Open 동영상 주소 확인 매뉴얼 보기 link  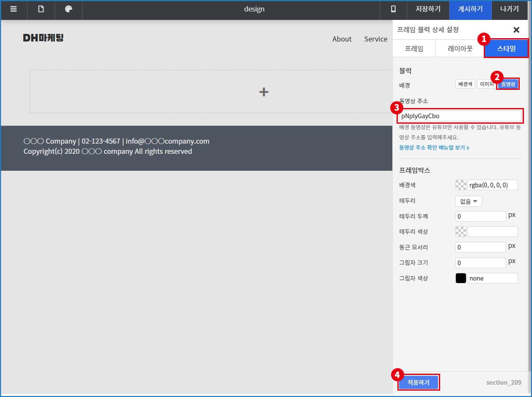[434, 148]
